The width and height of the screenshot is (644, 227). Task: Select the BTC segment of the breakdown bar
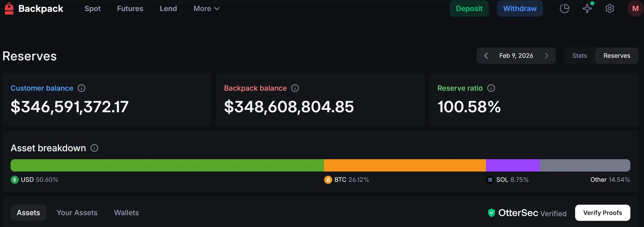[x=405, y=165]
